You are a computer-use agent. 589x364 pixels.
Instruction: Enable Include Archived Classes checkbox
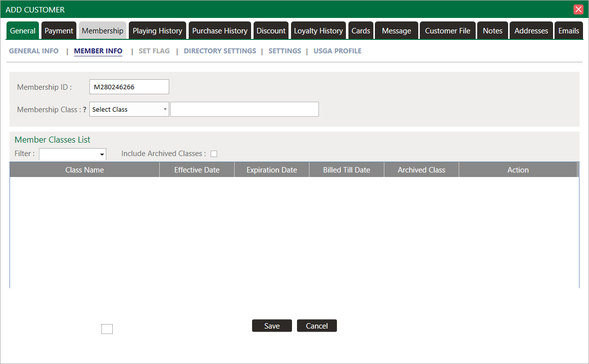tap(214, 154)
